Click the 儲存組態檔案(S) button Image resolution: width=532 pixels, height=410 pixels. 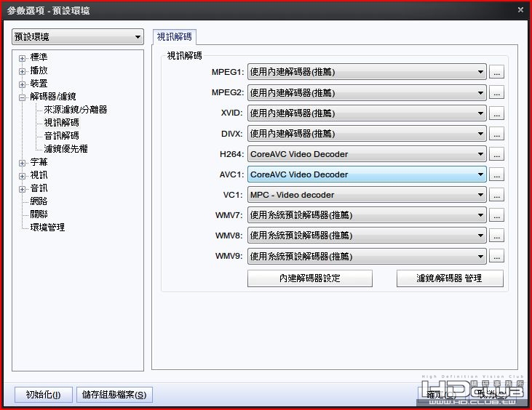click(x=114, y=395)
